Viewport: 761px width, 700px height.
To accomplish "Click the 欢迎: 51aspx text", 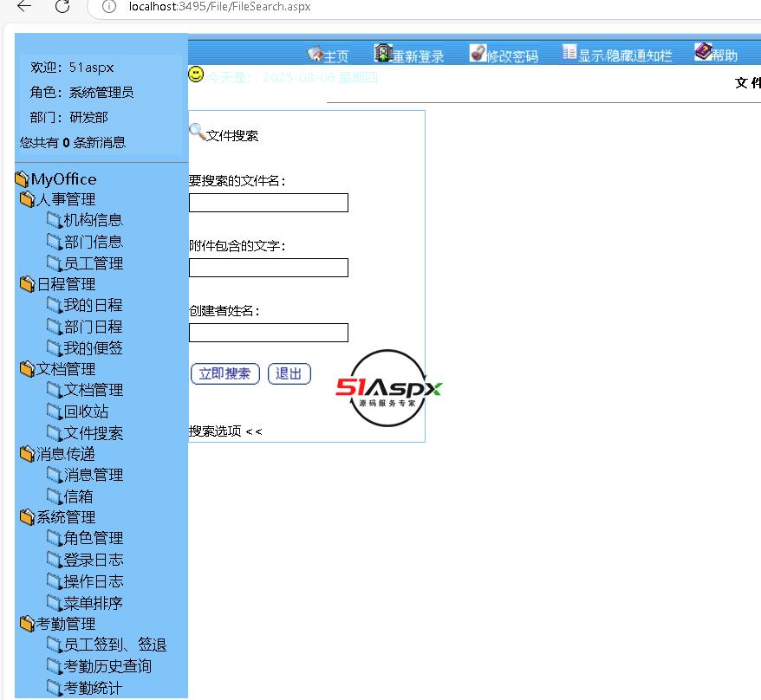I will tap(72, 68).
